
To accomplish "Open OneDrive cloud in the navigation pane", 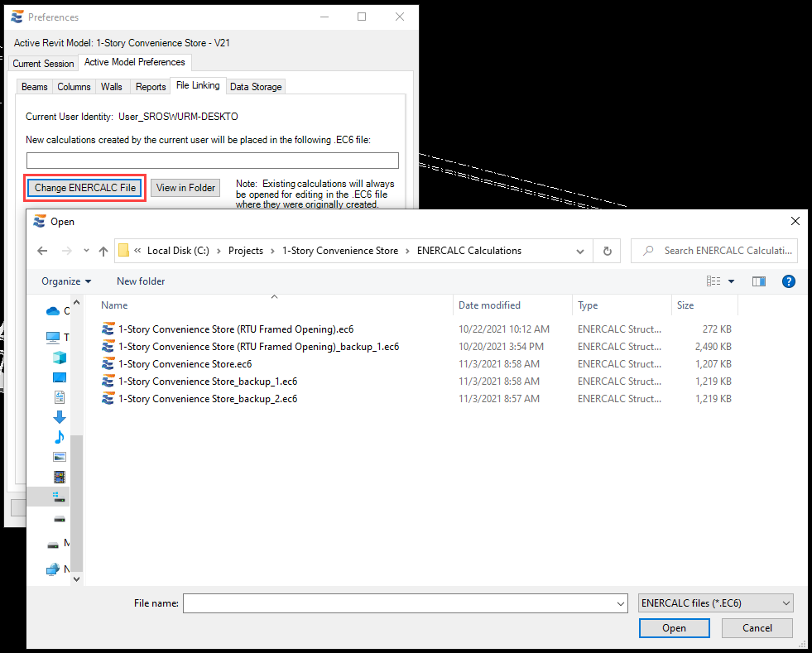I will coord(53,311).
